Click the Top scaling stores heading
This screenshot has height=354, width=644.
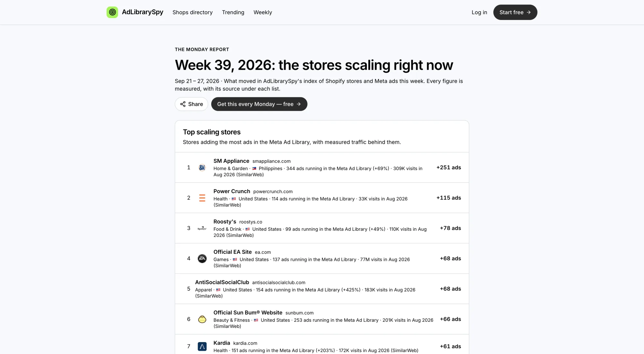[x=212, y=132]
